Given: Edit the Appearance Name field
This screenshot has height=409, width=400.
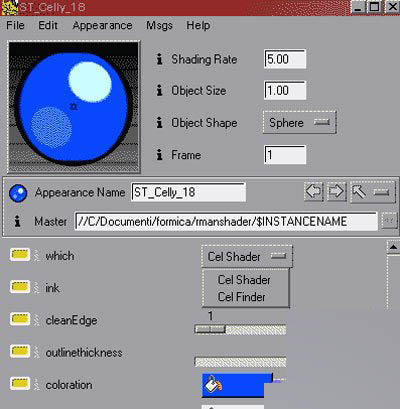Looking at the screenshot, I should [189, 192].
